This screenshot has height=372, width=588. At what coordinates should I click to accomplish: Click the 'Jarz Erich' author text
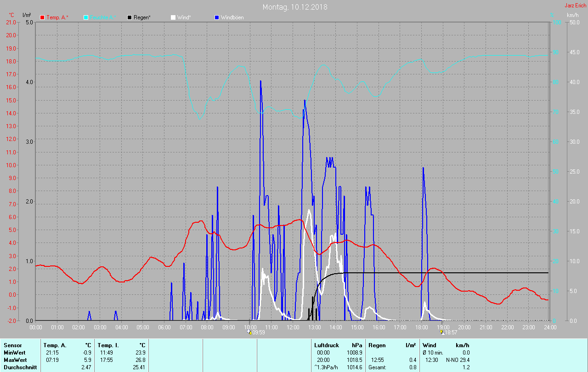575,6
